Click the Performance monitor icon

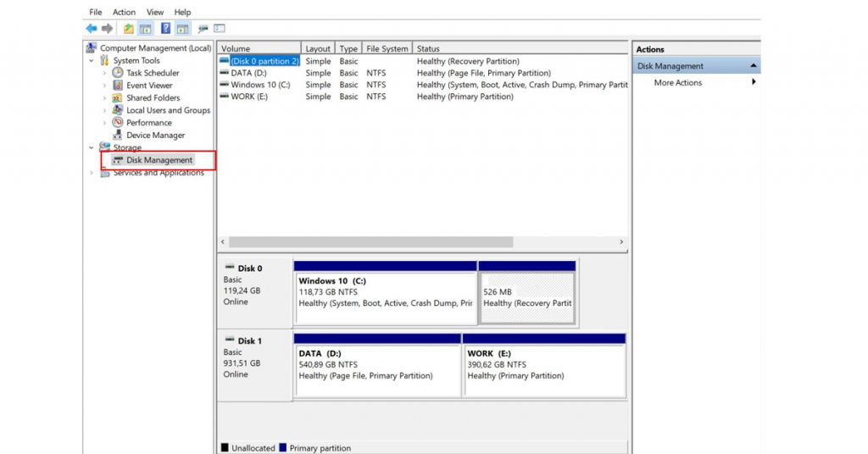tap(117, 122)
